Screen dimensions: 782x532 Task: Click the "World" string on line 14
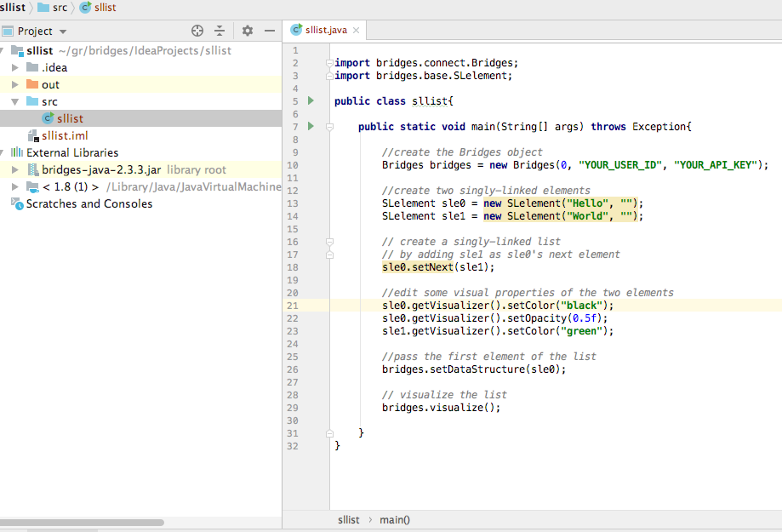tap(587, 216)
